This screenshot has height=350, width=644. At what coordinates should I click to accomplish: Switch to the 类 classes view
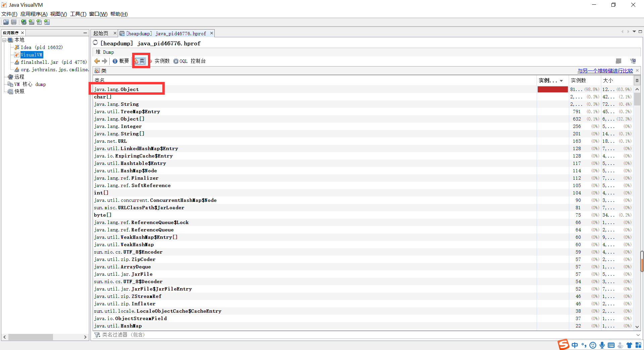click(140, 61)
